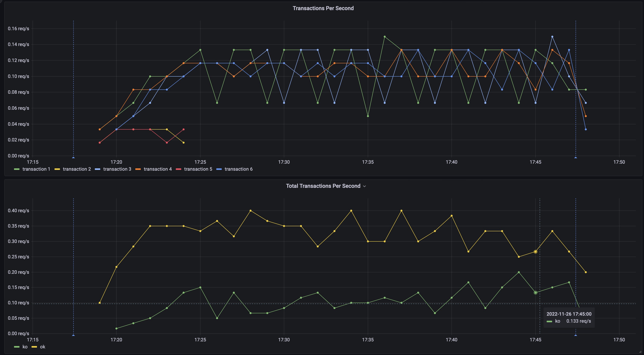This screenshot has height=355, width=644.
Task: Open color picker for transaction 1 swatch
Action: (x=17, y=169)
